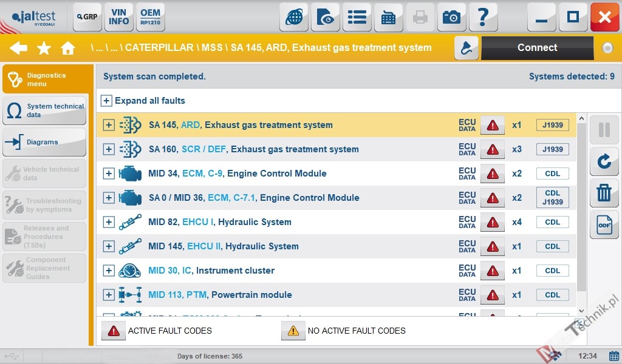Delete fault codes with trash icon
Screen dimensions: 622x364
coord(604,193)
